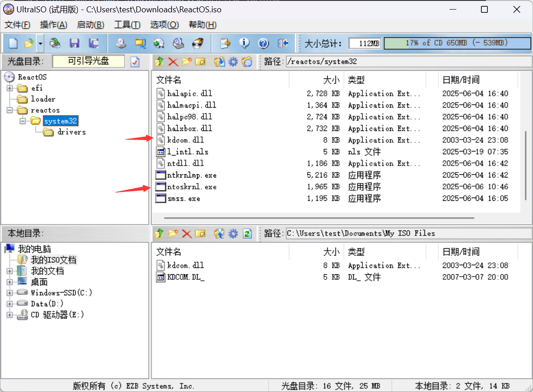This screenshot has width=533, height=392.
Task: Open the 工具(T) menu
Action: point(127,25)
